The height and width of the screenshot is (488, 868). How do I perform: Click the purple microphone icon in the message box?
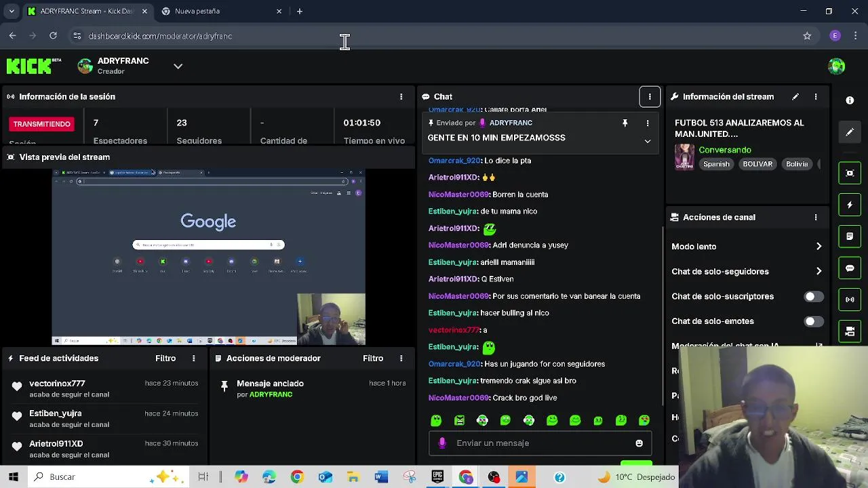pyautogui.click(x=442, y=443)
